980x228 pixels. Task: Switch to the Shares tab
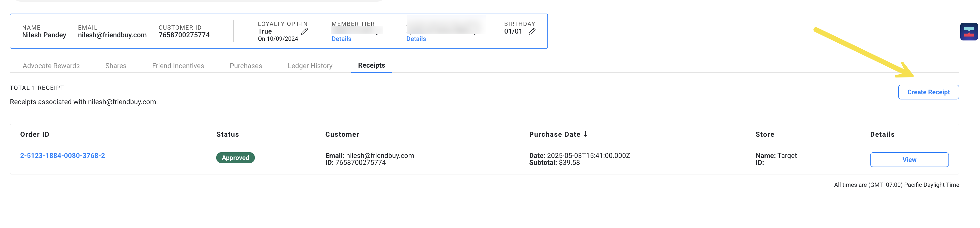tap(116, 66)
